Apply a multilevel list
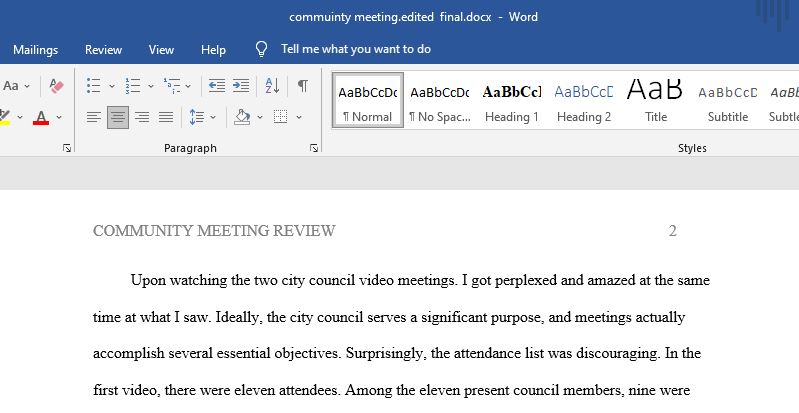The image size is (799, 413). (172, 86)
